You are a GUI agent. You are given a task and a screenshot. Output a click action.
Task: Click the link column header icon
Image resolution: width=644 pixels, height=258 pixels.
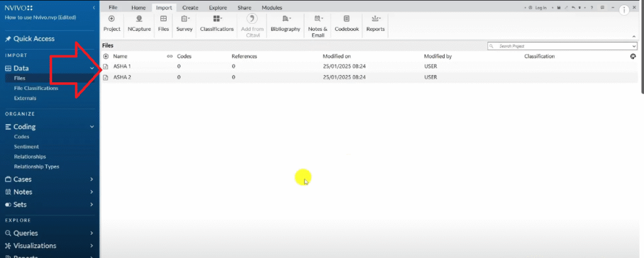tap(170, 56)
